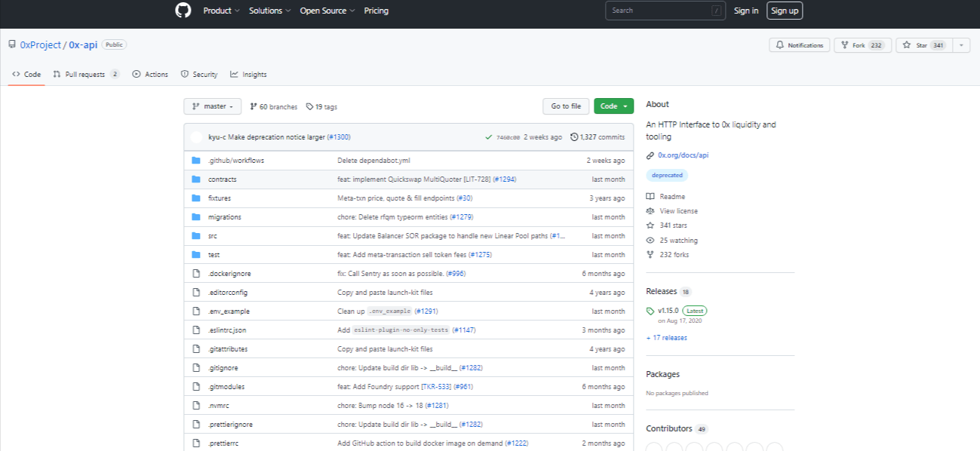Open the test folder
980x451 pixels.
[214, 255]
